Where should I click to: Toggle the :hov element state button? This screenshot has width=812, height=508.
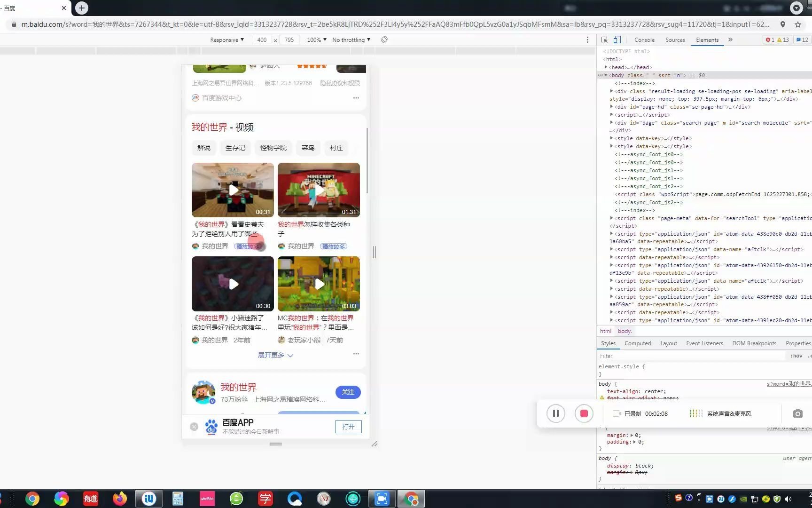(x=796, y=356)
